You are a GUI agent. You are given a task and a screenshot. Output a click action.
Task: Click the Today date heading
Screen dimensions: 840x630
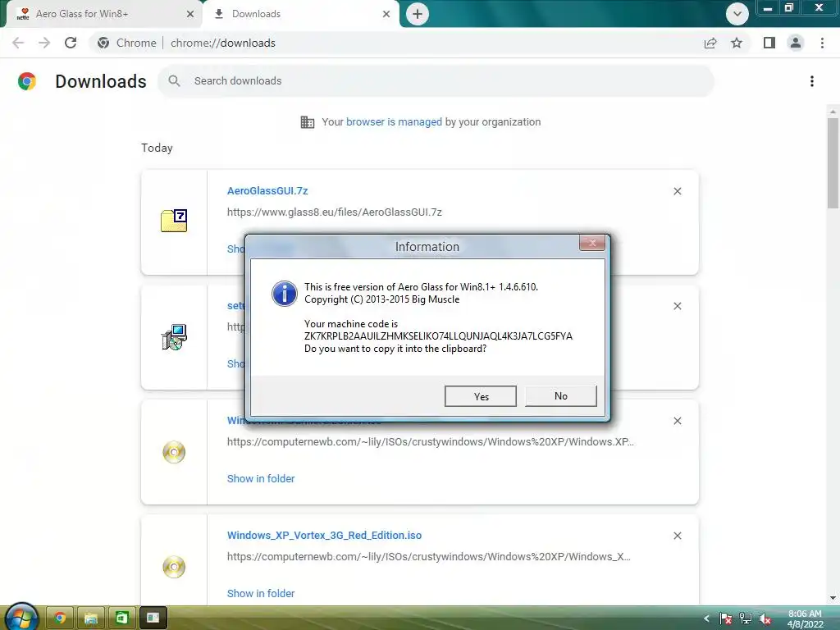click(157, 148)
